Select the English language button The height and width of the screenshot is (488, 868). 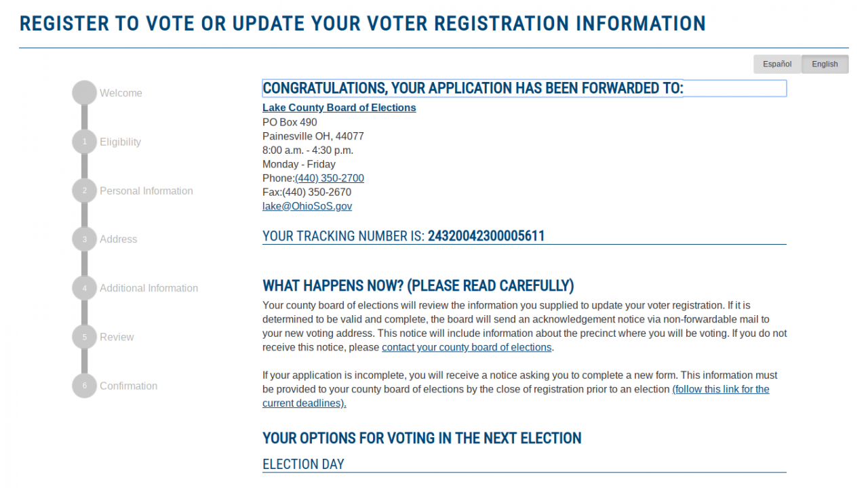coord(825,64)
